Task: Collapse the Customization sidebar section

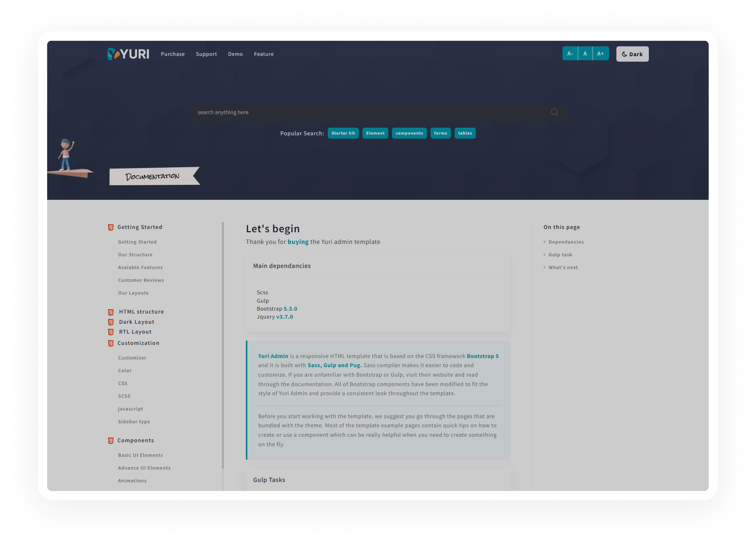Action: 138,343
